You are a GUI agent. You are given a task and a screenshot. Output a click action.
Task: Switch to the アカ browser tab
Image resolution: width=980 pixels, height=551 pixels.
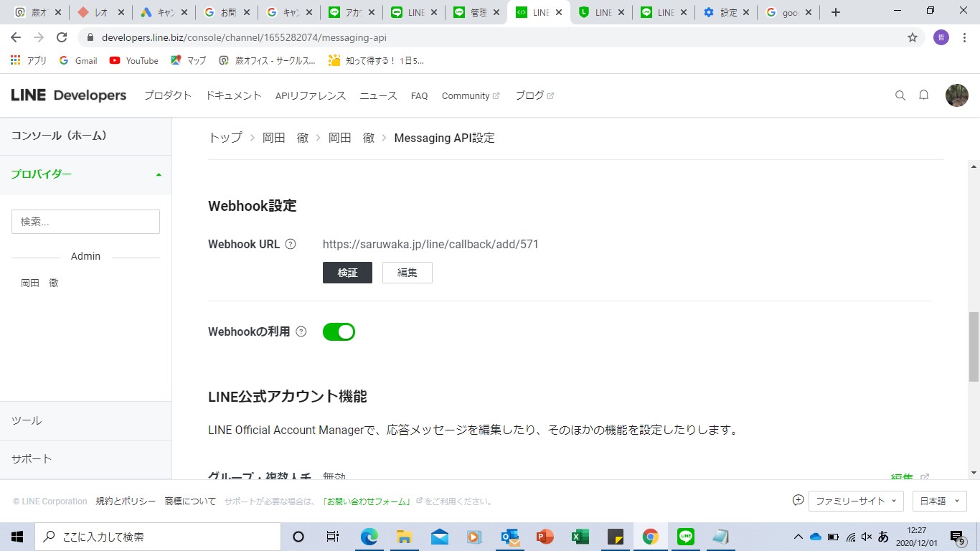coord(352,12)
